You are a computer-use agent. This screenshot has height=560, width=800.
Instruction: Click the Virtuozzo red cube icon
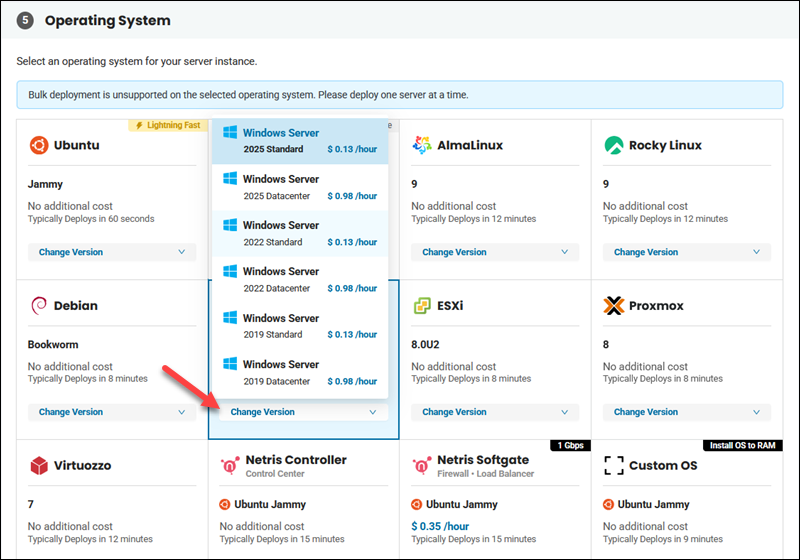pyautogui.click(x=39, y=465)
